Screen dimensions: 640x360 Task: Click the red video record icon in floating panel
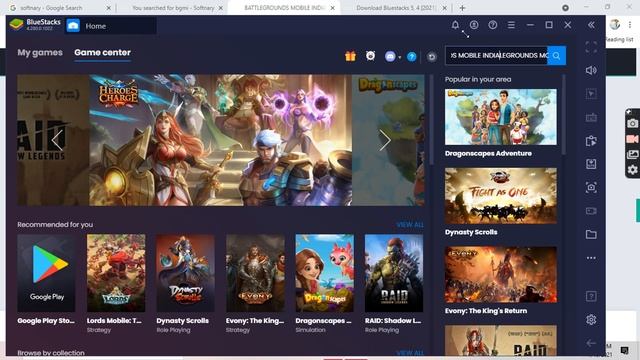[x=632, y=139]
